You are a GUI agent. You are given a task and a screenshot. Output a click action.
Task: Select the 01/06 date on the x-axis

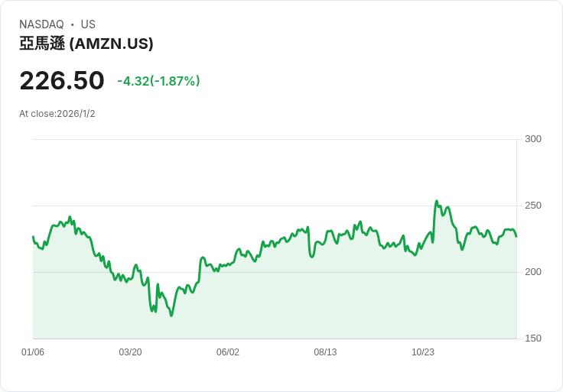click(33, 352)
